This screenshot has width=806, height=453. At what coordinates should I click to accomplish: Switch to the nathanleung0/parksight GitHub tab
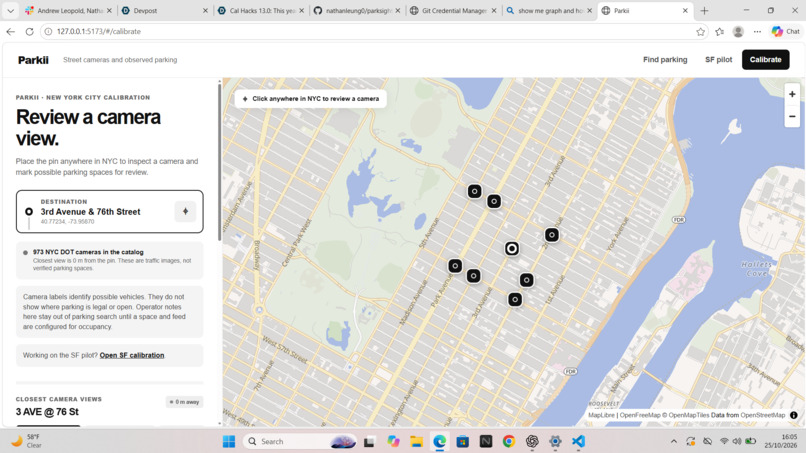pyautogui.click(x=357, y=10)
